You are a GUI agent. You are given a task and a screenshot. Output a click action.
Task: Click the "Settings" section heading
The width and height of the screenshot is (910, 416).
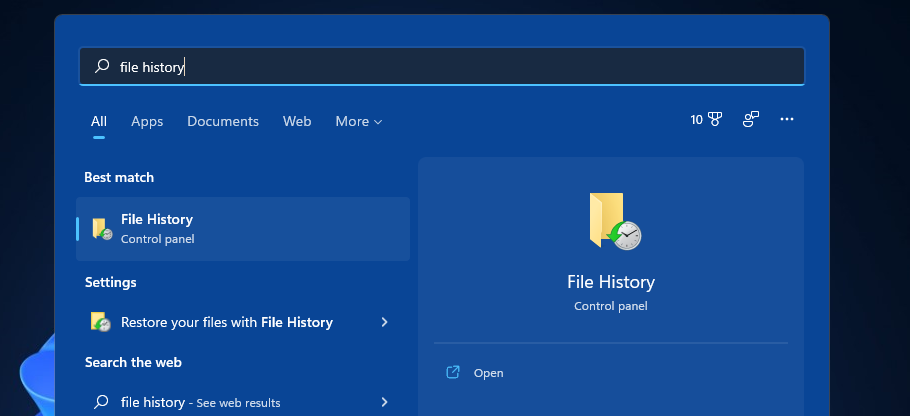[x=110, y=282]
